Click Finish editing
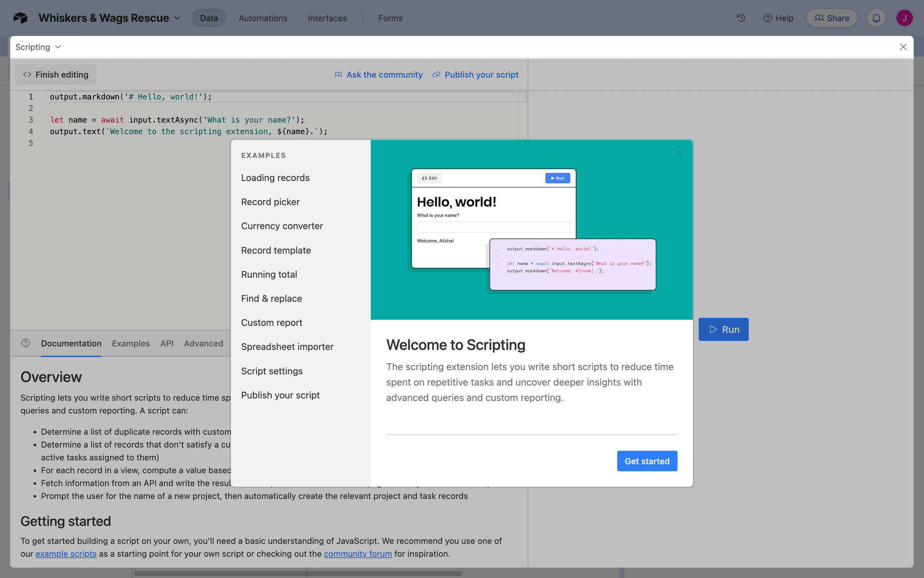Viewport: 924px width, 578px height. 55,74
